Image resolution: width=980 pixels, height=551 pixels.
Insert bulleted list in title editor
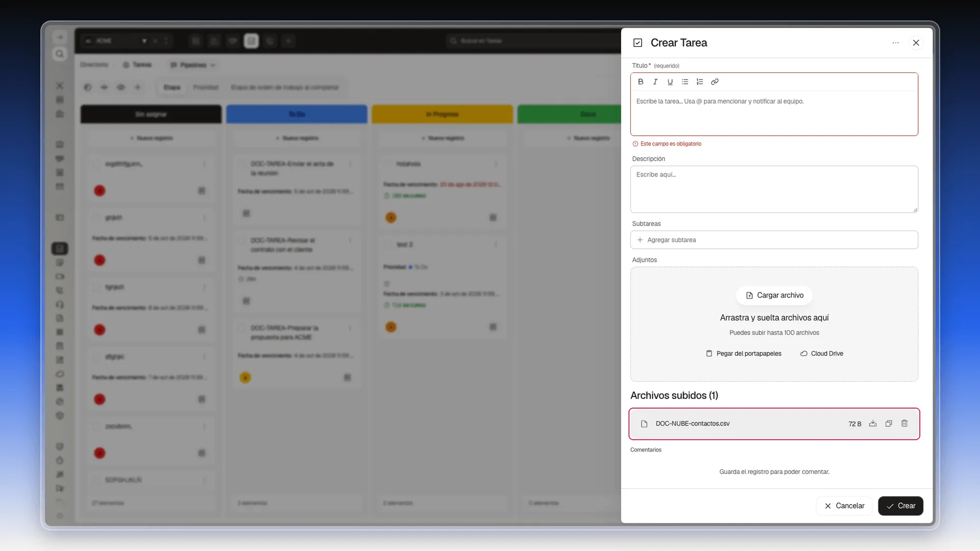tap(685, 82)
